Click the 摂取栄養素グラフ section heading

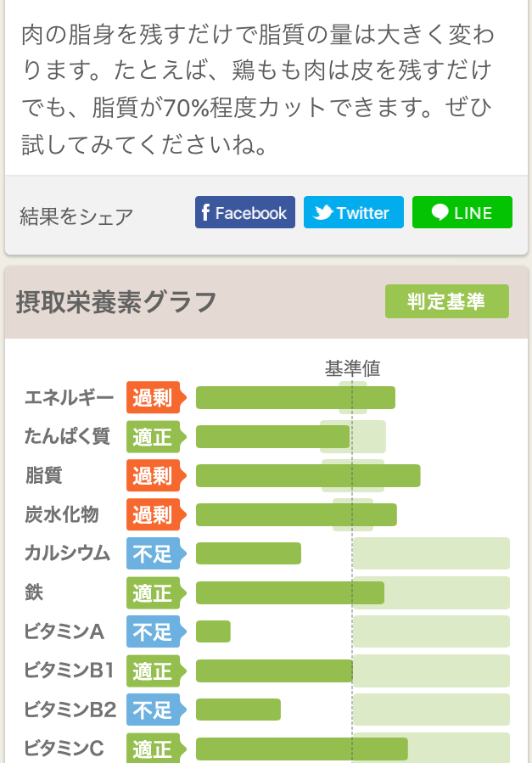(x=116, y=301)
